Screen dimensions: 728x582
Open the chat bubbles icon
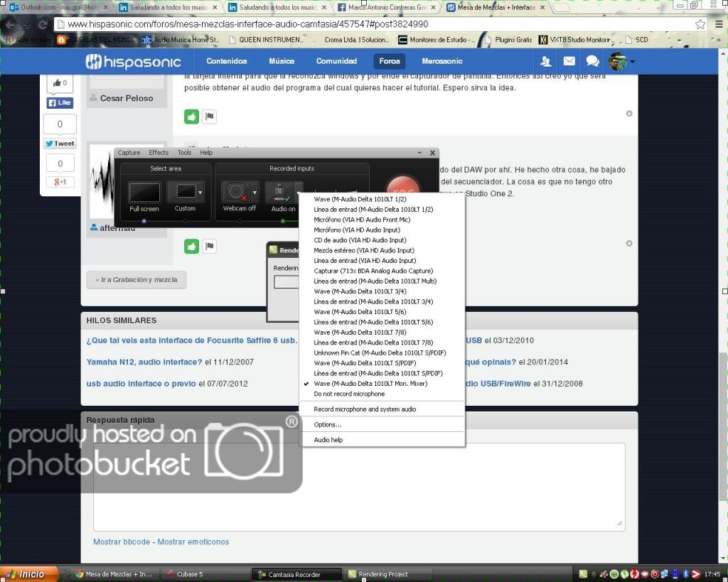(x=592, y=61)
